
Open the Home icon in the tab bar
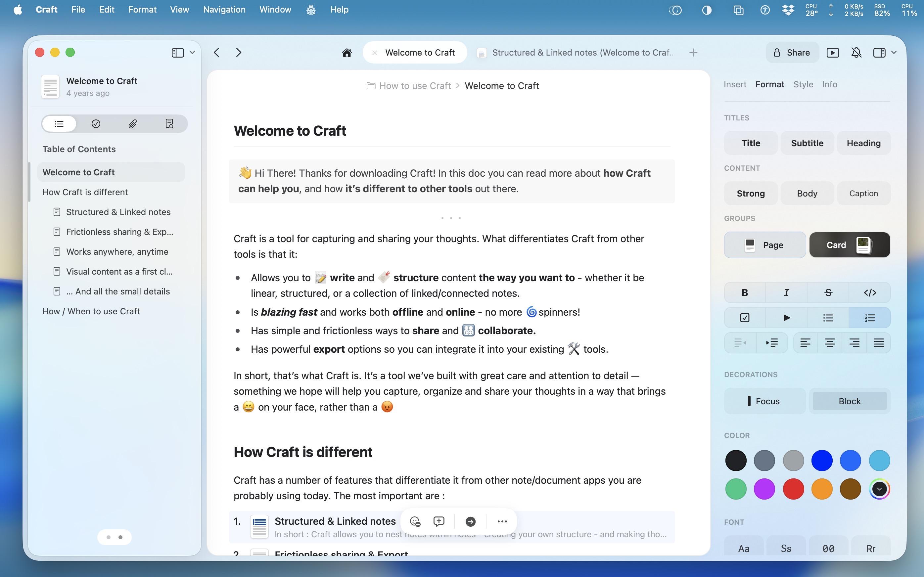coord(346,53)
